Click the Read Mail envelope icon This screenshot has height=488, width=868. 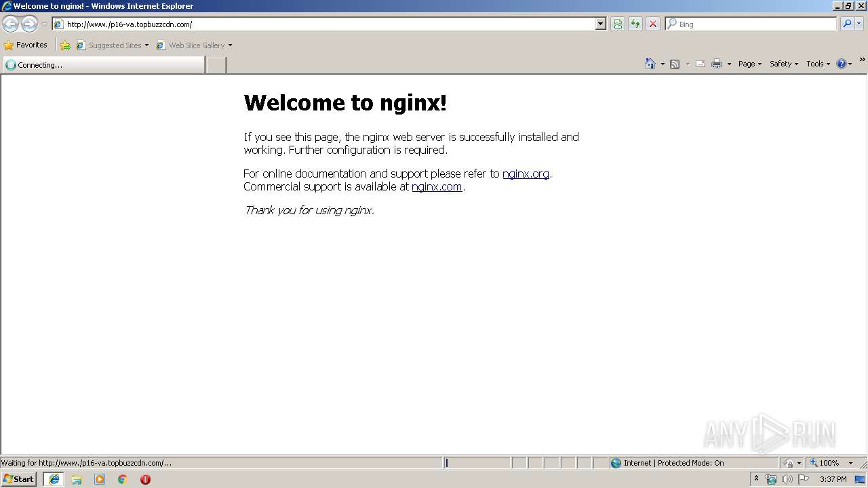click(701, 64)
